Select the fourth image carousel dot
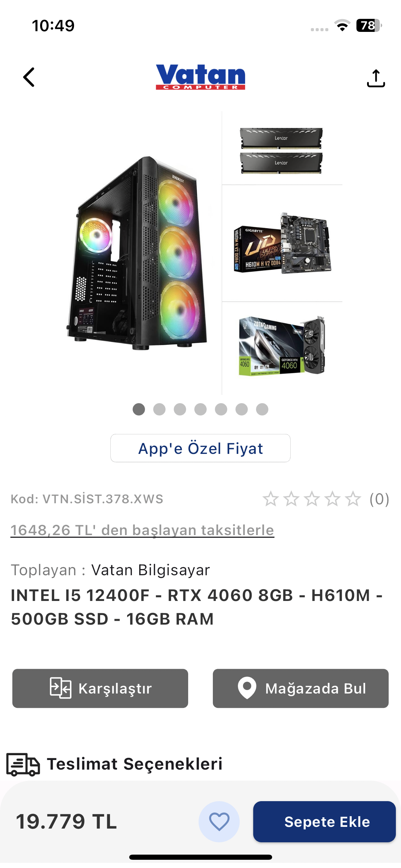Viewport: 401px width, 868px height. tap(200, 409)
